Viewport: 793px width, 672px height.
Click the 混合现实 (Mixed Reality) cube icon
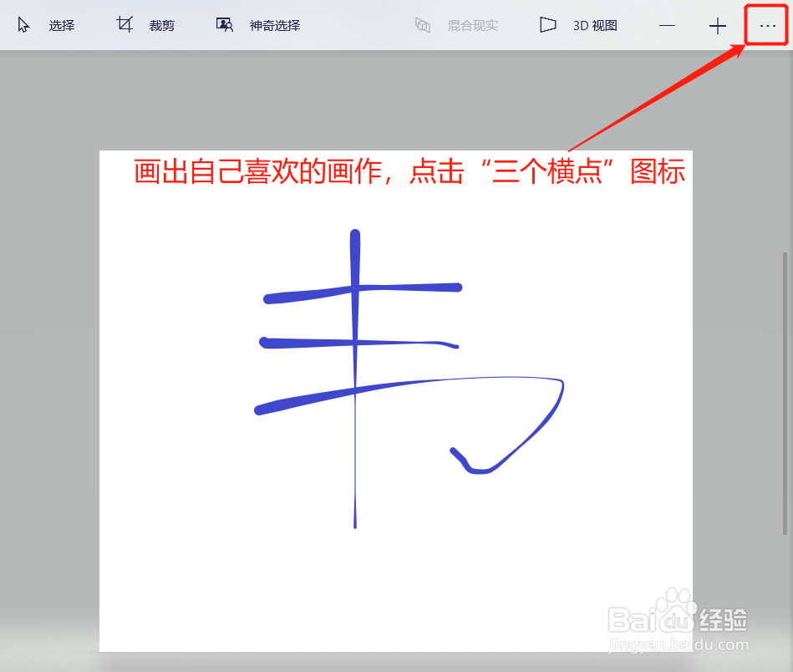click(423, 25)
